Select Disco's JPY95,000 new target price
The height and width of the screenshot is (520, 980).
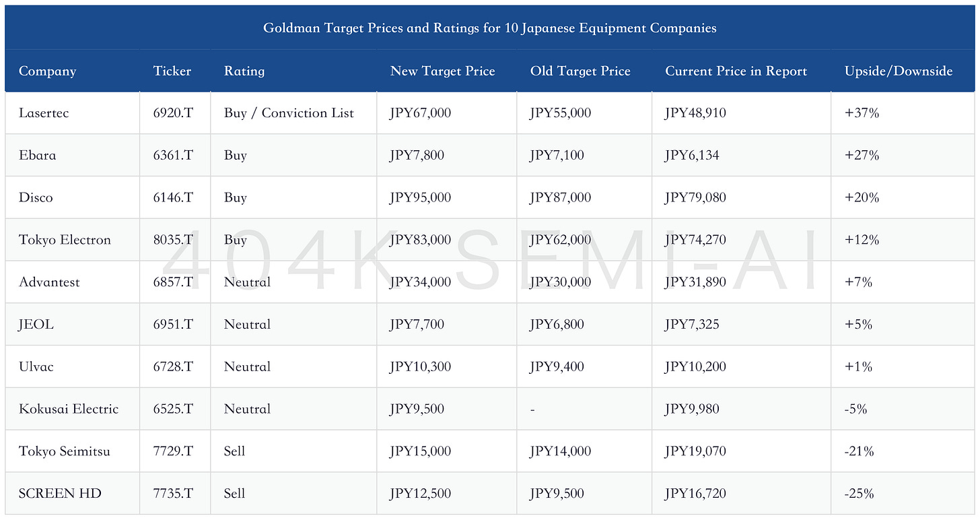pos(421,198)
